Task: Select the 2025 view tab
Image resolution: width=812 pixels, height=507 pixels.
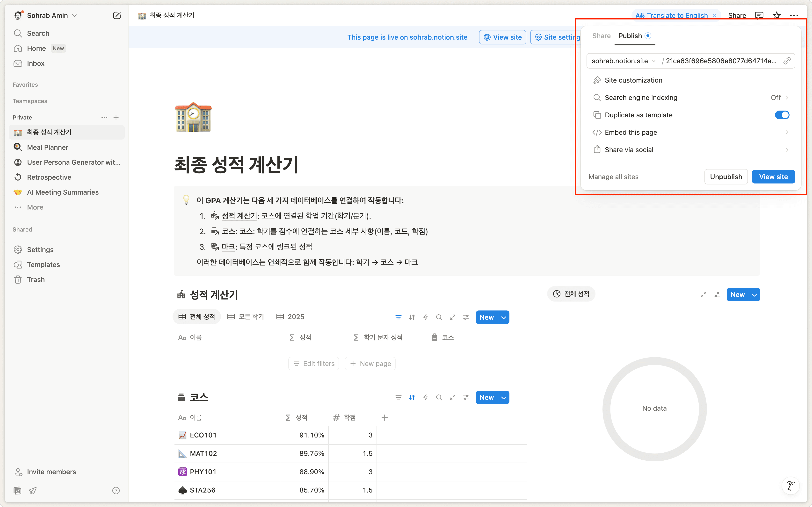Action: pyautogui.click(x=290, y=317)
